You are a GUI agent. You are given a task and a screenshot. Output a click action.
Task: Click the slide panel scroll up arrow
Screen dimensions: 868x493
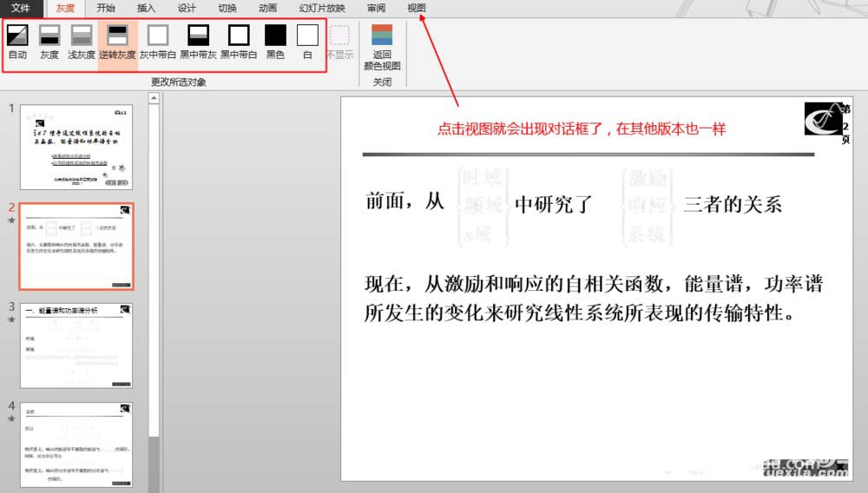pyautogui.click(x=154, y=99)
